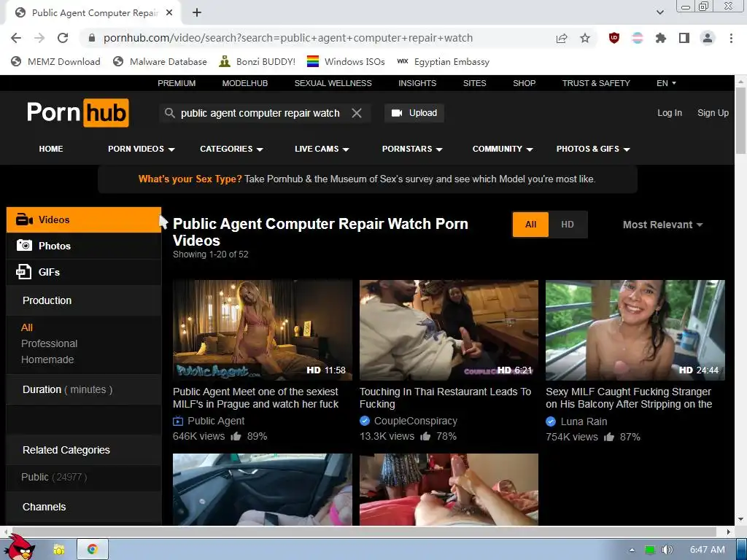Expand the CATEGORIES dropdown

tap(231, 149)
